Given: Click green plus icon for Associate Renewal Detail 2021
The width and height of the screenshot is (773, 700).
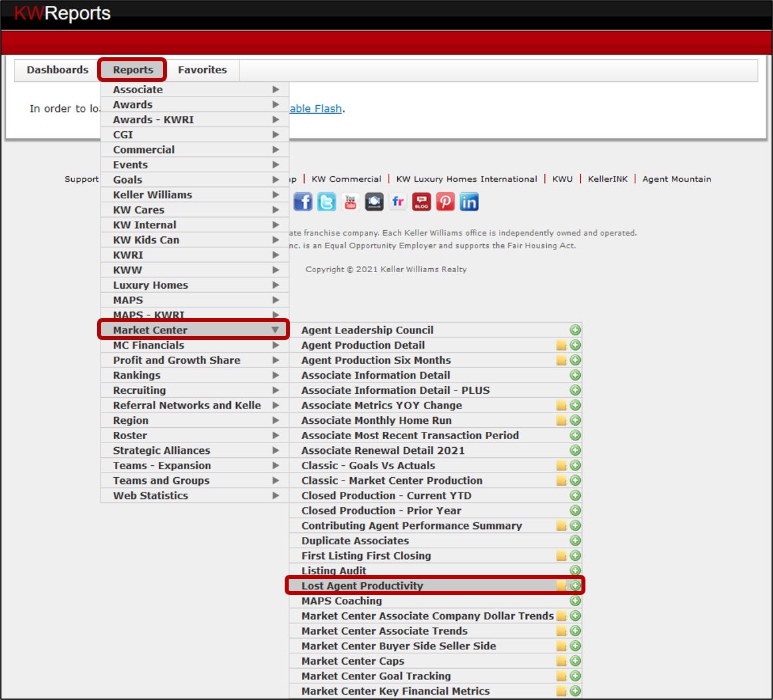Looking at the screenshot, I should [575, 450].
